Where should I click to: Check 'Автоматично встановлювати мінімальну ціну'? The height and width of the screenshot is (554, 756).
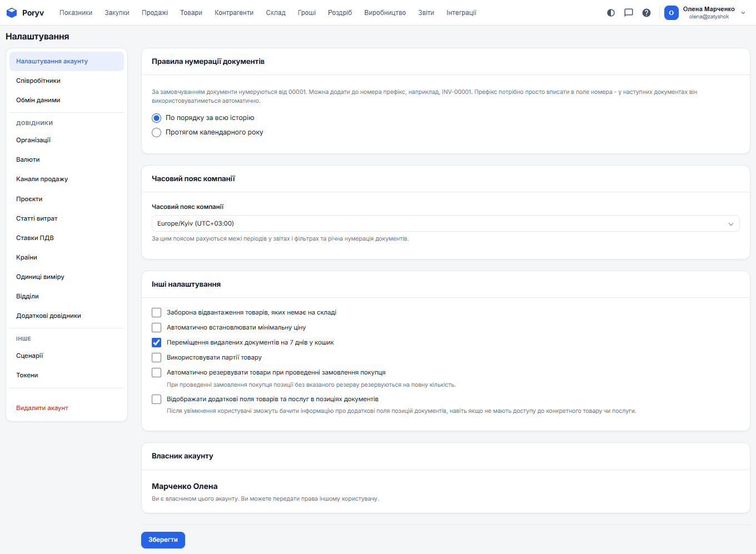pyautogui.click(x=157, y=327)
